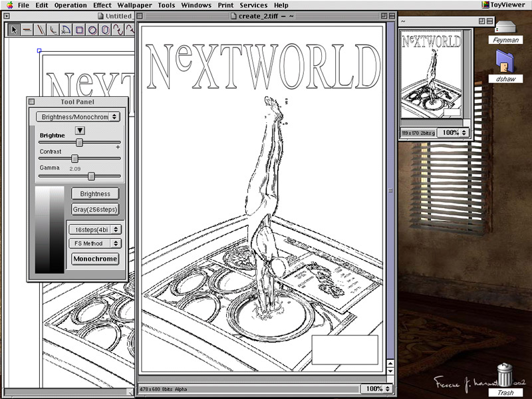532x399 pixels.
Task: Select the horizontal line tool in Untitled toolbar
Action: (27, 30)
